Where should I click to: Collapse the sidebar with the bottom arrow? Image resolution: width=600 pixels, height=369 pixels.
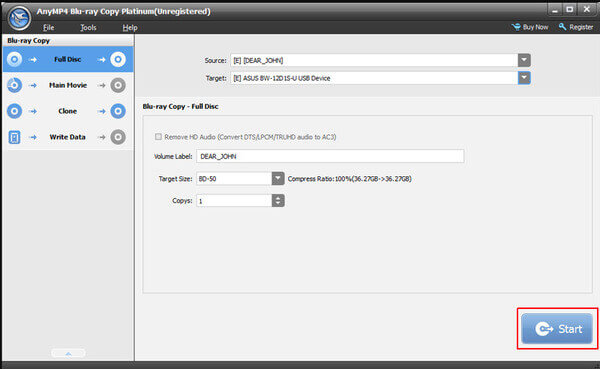[68, 353]
